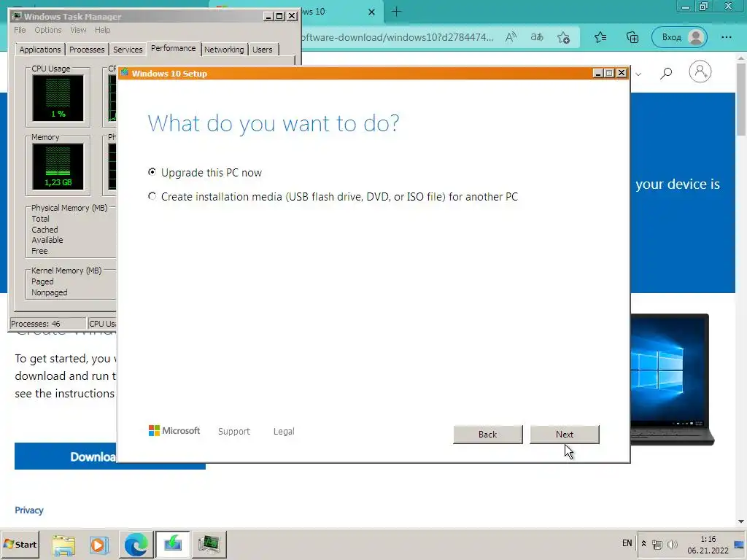Click the Task Manager taskbar icon
747x560 pixels.
[x=209, y=544]
